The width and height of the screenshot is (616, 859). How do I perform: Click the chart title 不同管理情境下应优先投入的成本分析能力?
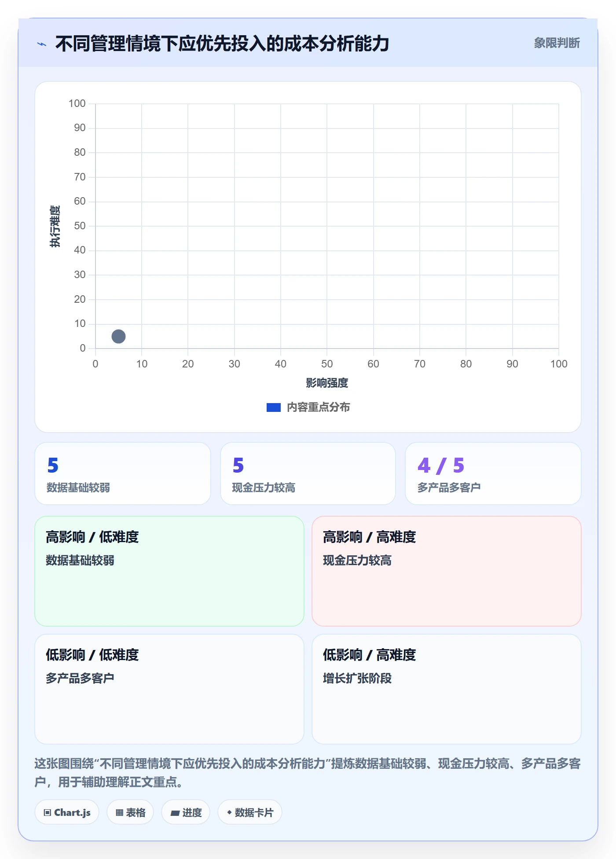(x=222, y=44)
